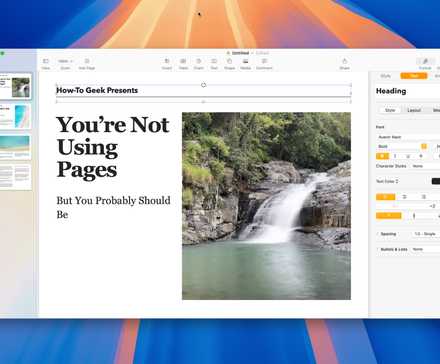Image resolution: width=440 pixels, height=364 pixels.
Task: Expand the Spacing disclosure triangle
Action: click(378, 234)
